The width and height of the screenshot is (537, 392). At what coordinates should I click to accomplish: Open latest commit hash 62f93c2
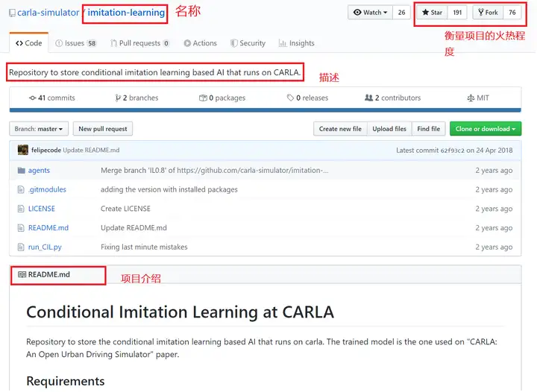[452, 150]
